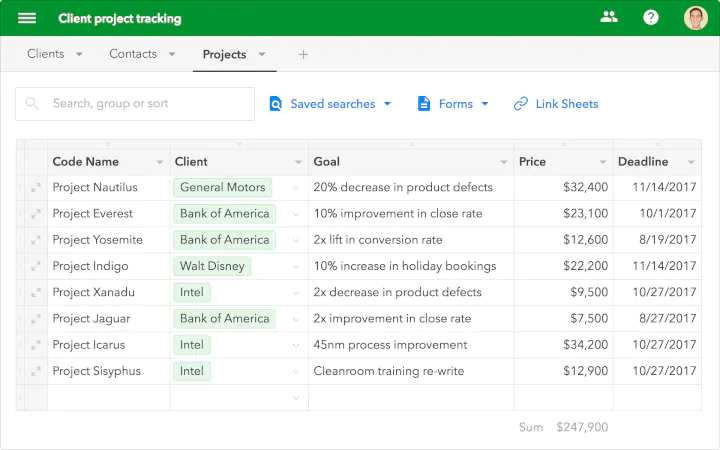Expand the Project Sisyphus row
720x450 pixels.
pos(35,371)
